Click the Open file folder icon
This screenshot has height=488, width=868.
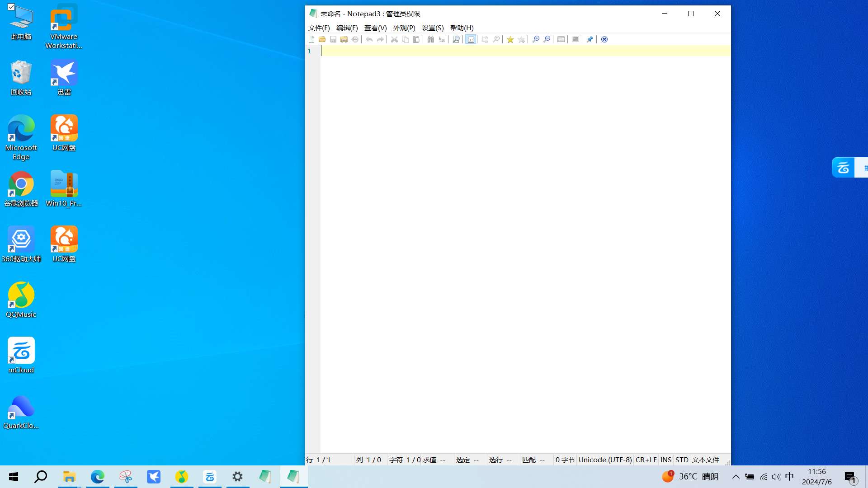322,39
